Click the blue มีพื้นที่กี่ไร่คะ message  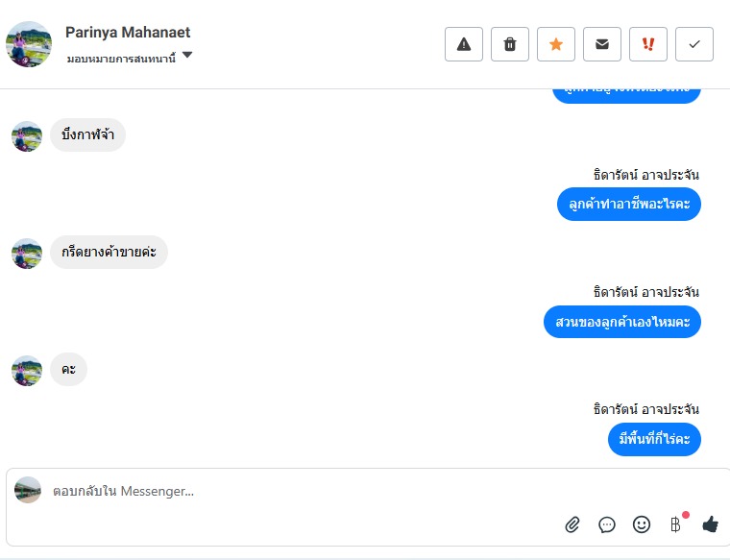[x=654, y=439]
